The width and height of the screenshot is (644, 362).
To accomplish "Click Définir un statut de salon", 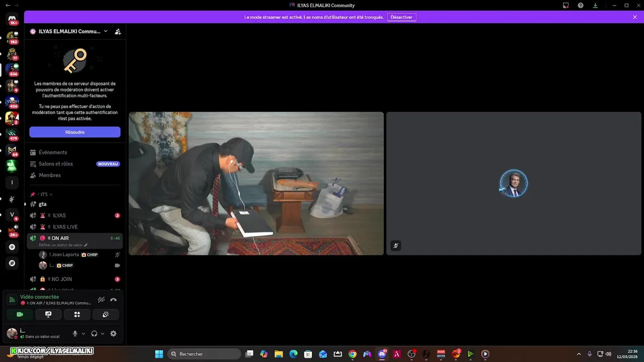I will (x=60, y=245).
